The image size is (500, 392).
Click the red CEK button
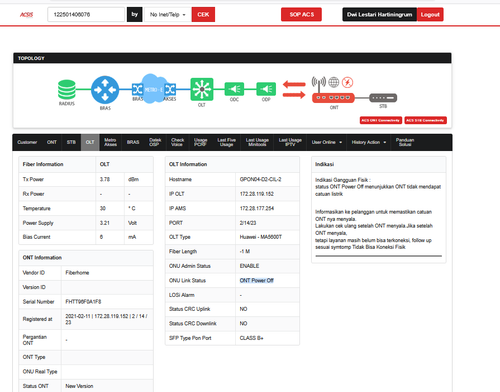203,15
